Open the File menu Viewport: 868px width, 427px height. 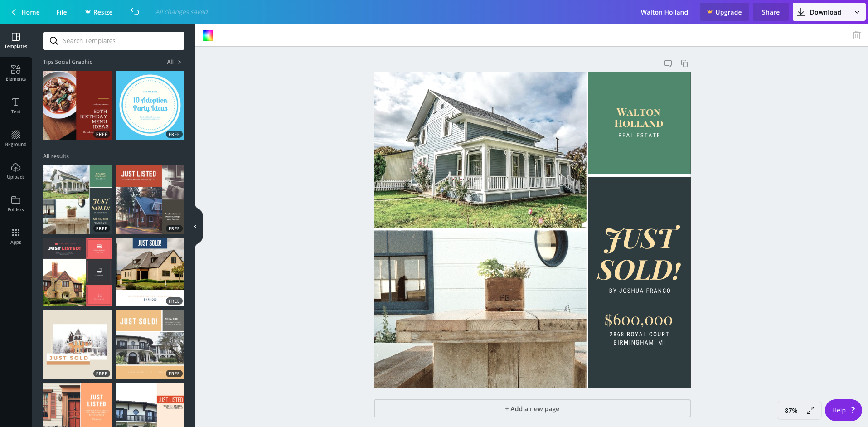point(62,12)
